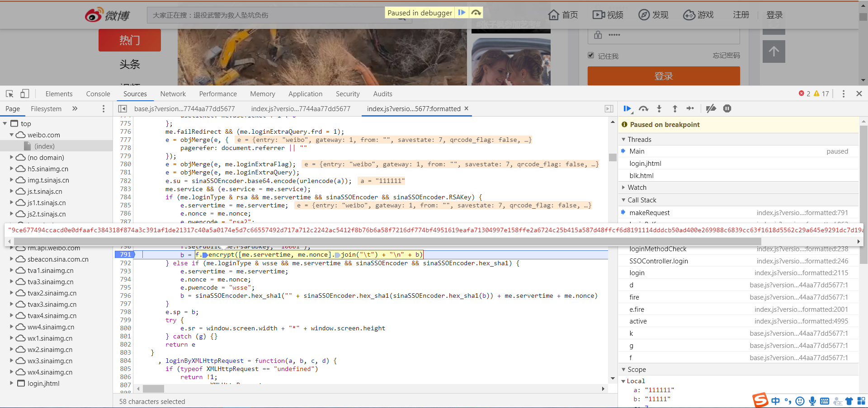Click the 注册 register link
868x408 pixels.
(x=741, y=15)
